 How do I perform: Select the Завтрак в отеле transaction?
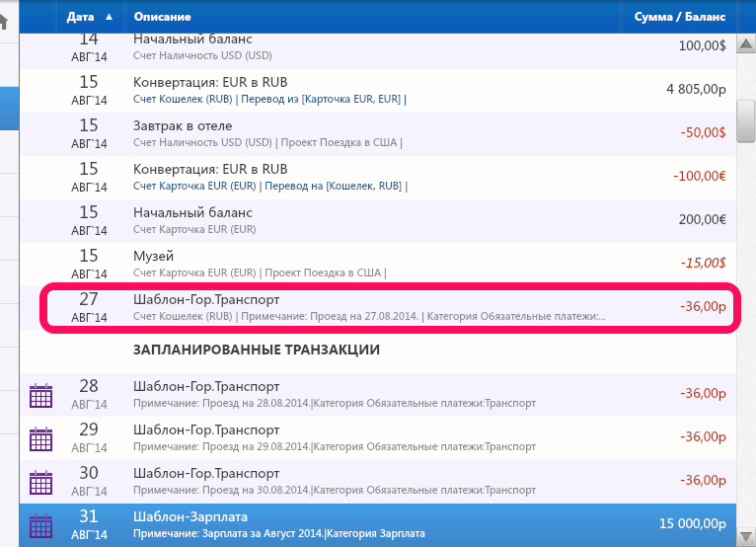pos(378,134)
